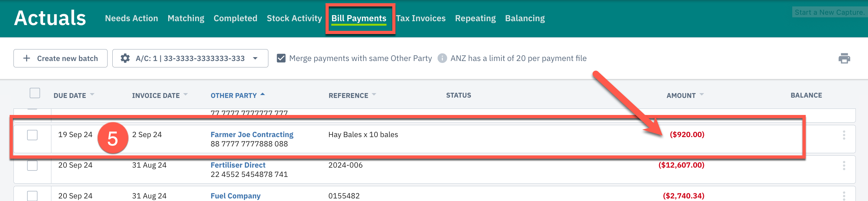Open the Fertiliser Direct link
868x201 pixels.
click(238, 165)
